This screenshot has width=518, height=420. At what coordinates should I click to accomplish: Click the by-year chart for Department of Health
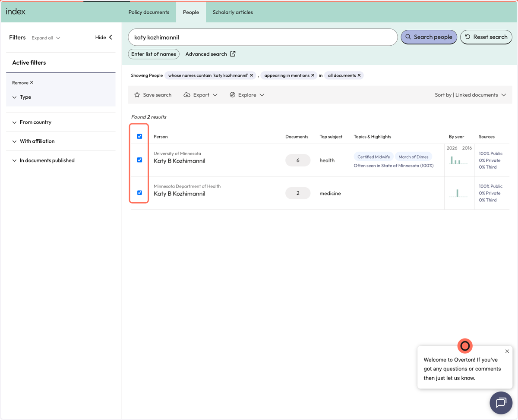click(458, 193)
